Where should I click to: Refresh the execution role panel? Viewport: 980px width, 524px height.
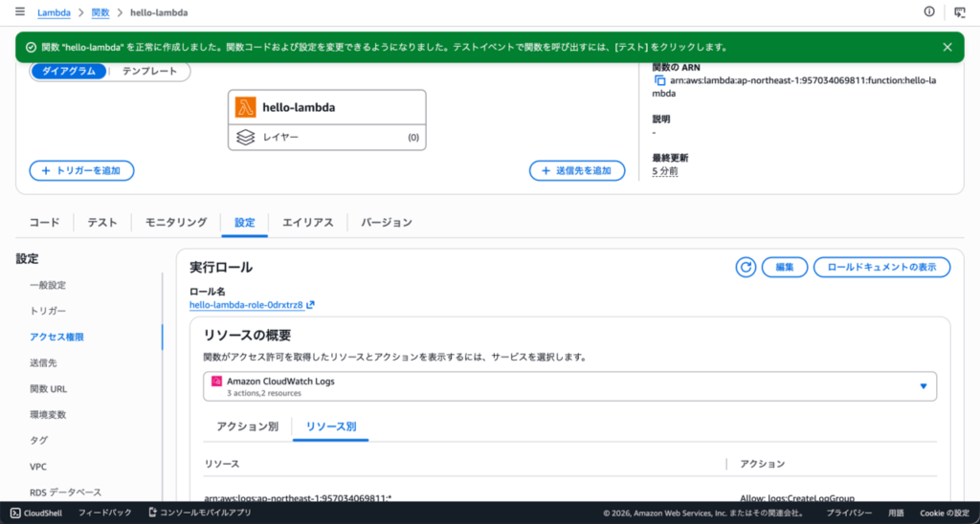746,268
